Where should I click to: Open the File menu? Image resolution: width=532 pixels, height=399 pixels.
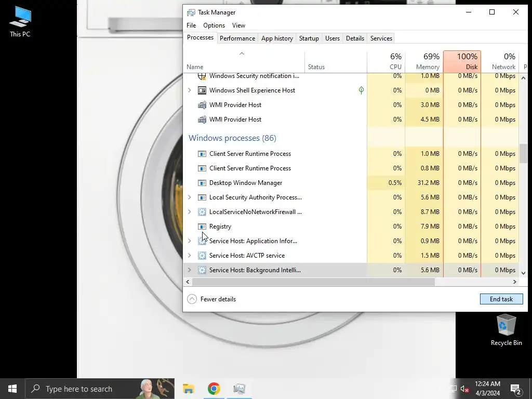coord(191,25)
